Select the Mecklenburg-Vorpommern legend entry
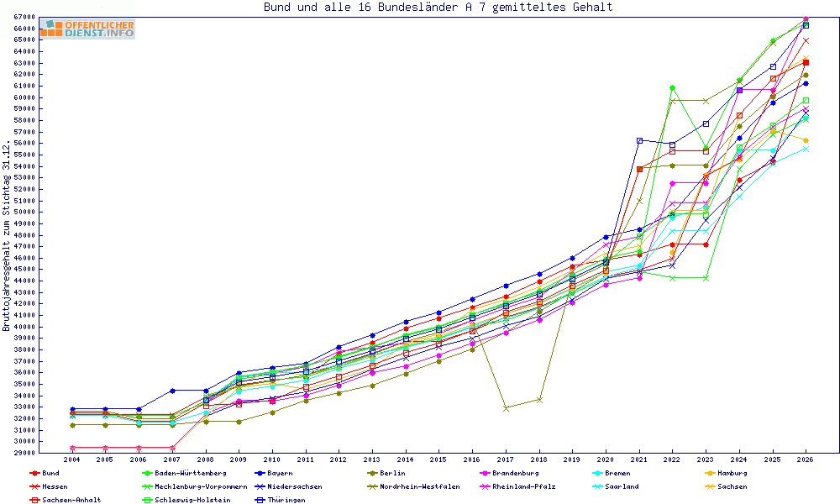Screen dimensions: 840x504 (195, 487)
